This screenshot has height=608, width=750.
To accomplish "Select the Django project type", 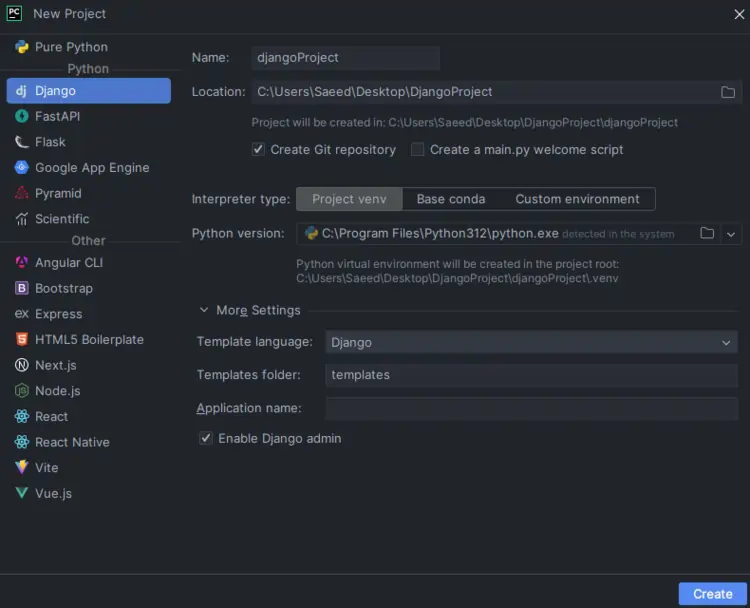I will (x=88, y=90).
